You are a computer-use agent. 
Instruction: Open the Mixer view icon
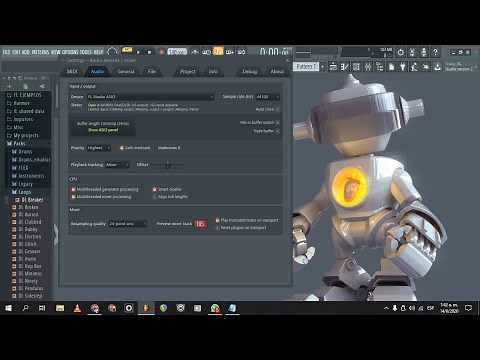(368, 67)
